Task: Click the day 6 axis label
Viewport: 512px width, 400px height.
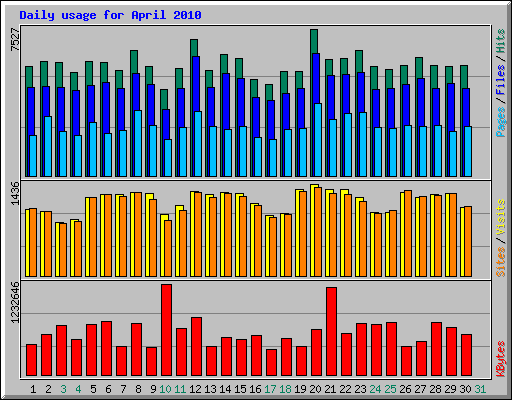Action: (108, 389)
